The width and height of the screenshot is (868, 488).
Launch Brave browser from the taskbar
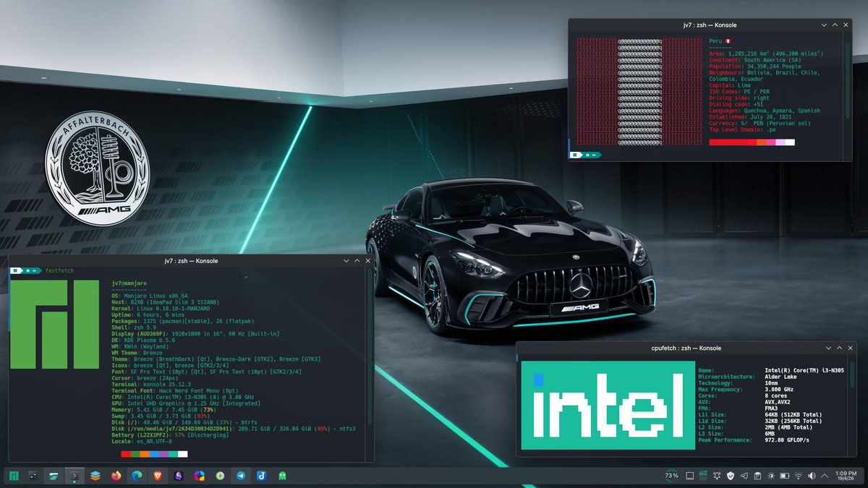pyautogui.click(x=158, y=476)
